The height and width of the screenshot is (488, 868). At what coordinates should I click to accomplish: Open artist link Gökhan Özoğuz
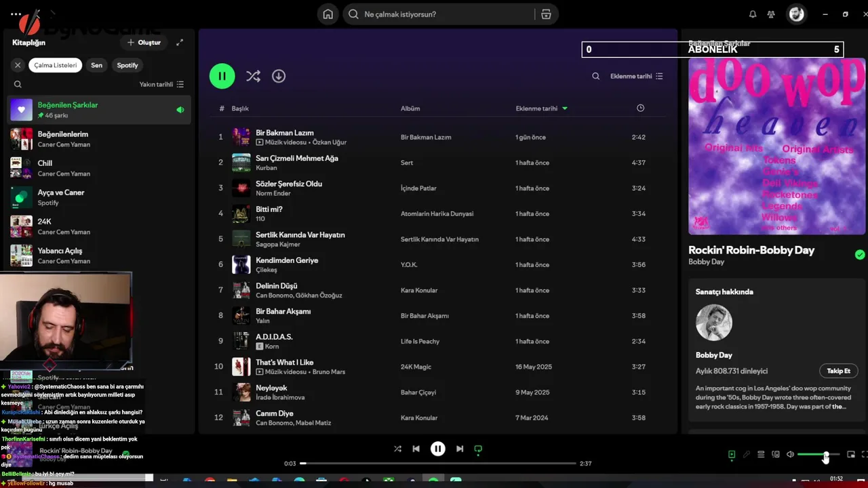pos(319,296)
